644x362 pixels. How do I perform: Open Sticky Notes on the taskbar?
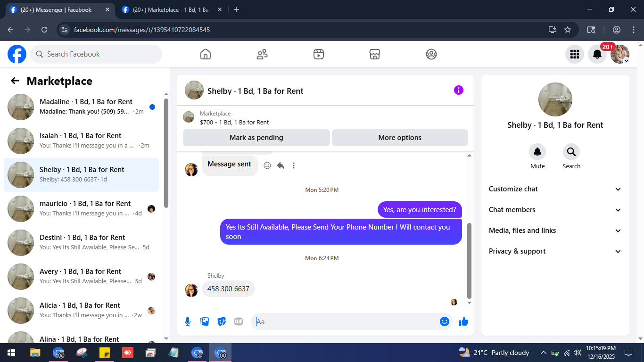click(105, 353)
